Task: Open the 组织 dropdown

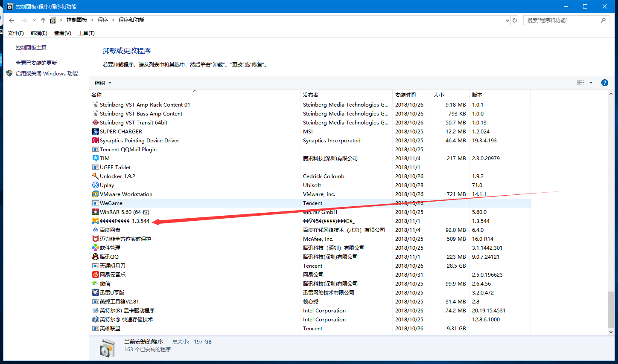Action: (103, 83)
